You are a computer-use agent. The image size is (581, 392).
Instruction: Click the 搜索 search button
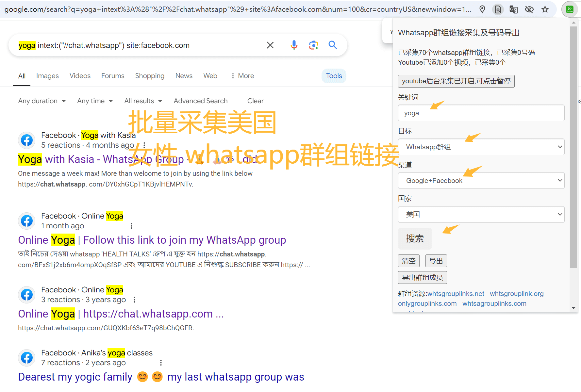coord(415,238)
